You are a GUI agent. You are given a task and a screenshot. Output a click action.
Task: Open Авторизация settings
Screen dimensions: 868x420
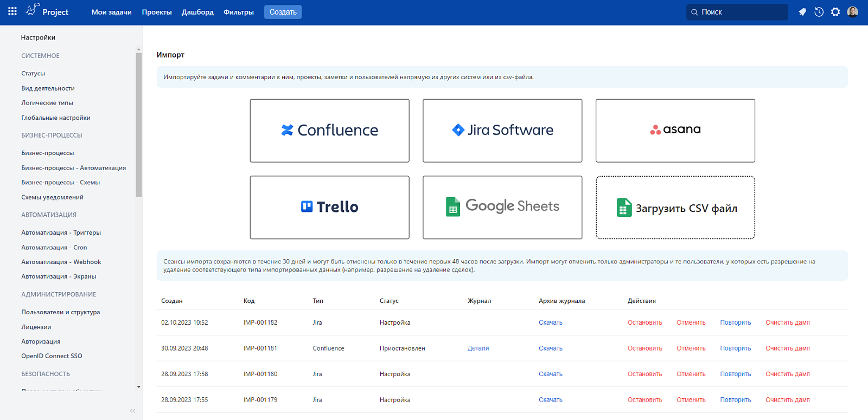pyautogui.click(x=41, y=342)
